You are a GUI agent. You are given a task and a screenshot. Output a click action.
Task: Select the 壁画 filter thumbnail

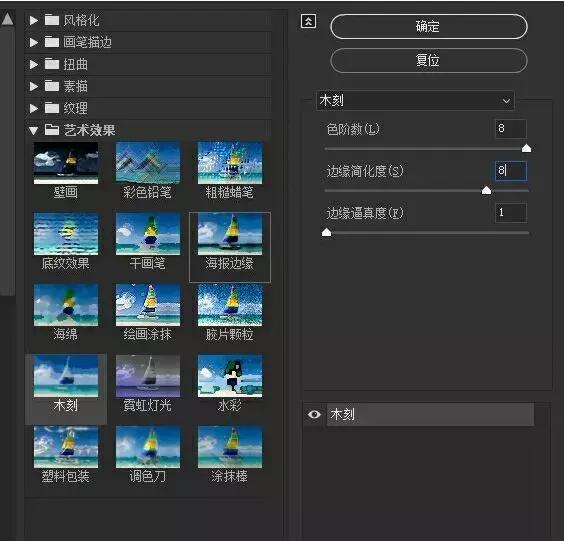[x=66, y=163]
